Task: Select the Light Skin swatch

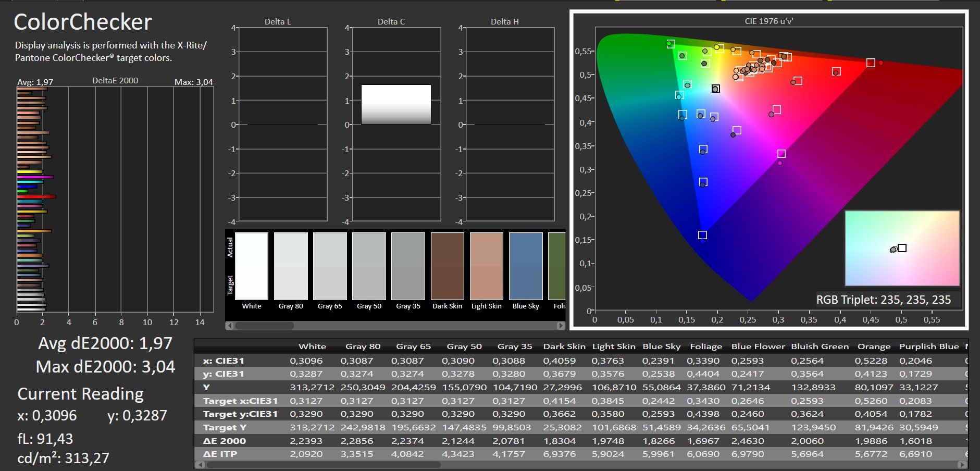Action: (x=486, y=266)
